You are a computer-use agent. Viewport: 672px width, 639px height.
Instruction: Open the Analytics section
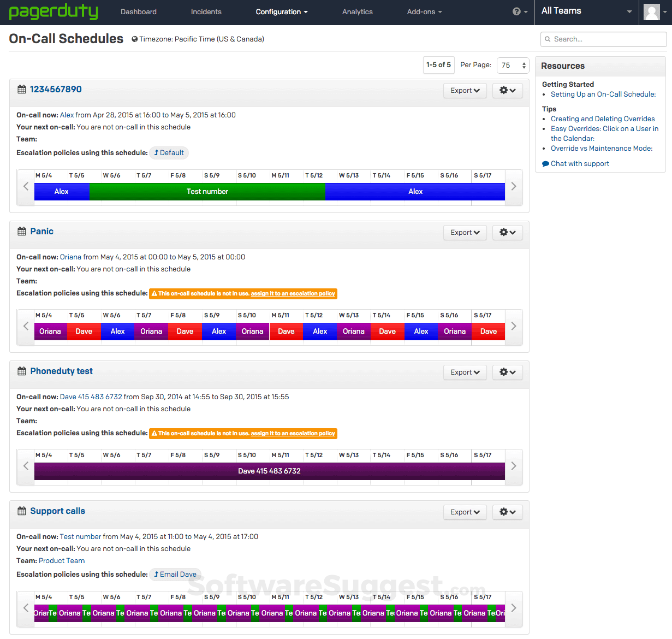tap(357, 11)
